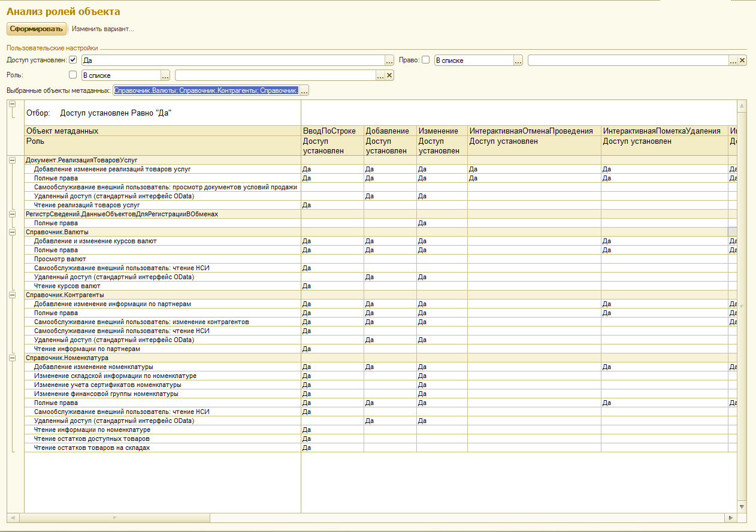Open selection for 'Выбранные объекты метаданных' ellipsis

(304, 90)
